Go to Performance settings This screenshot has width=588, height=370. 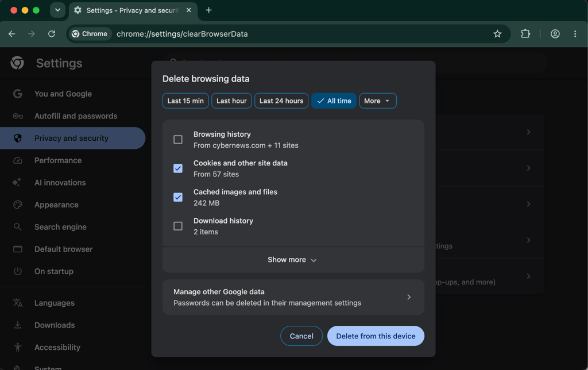[73, 160]
